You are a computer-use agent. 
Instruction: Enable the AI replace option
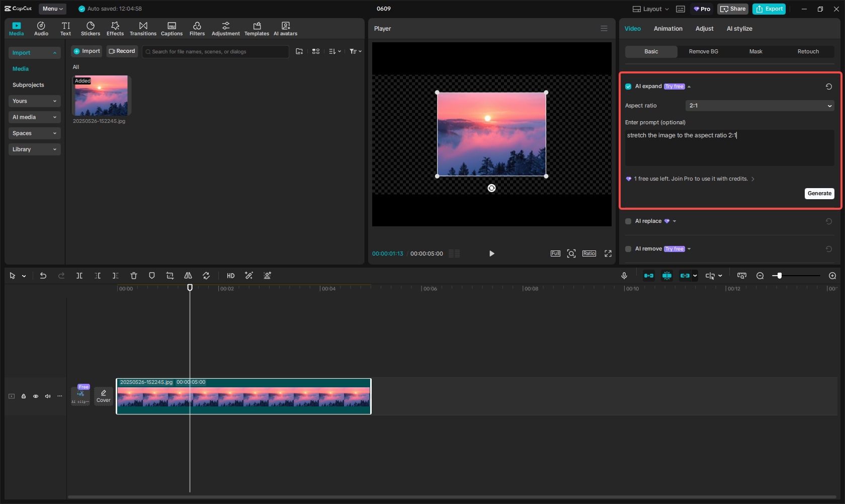[x=628, y=221]
